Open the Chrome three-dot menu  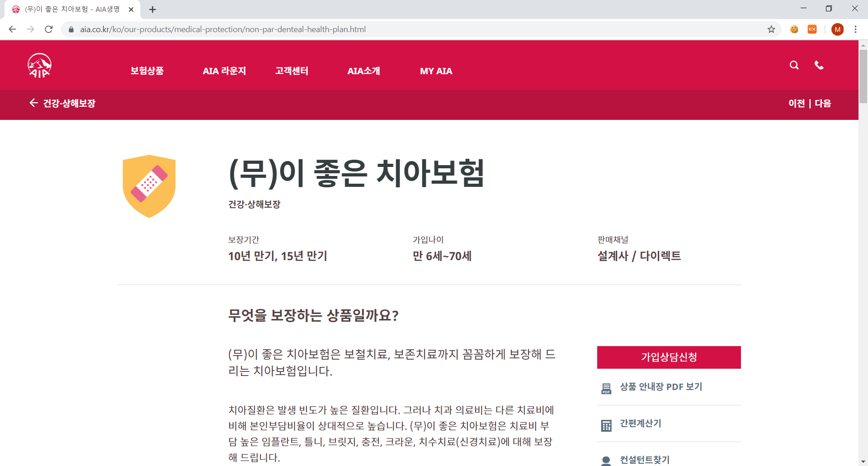point(855,29)
